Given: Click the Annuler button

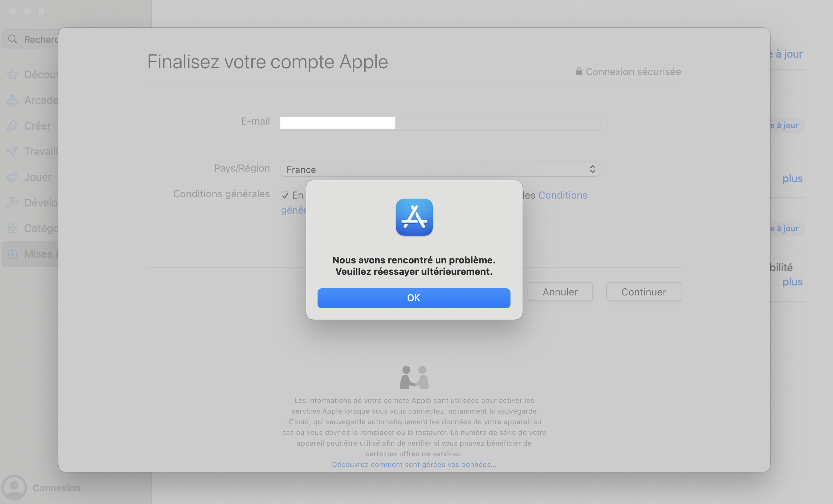Looking at the screenshot, I should click(560, 292).
